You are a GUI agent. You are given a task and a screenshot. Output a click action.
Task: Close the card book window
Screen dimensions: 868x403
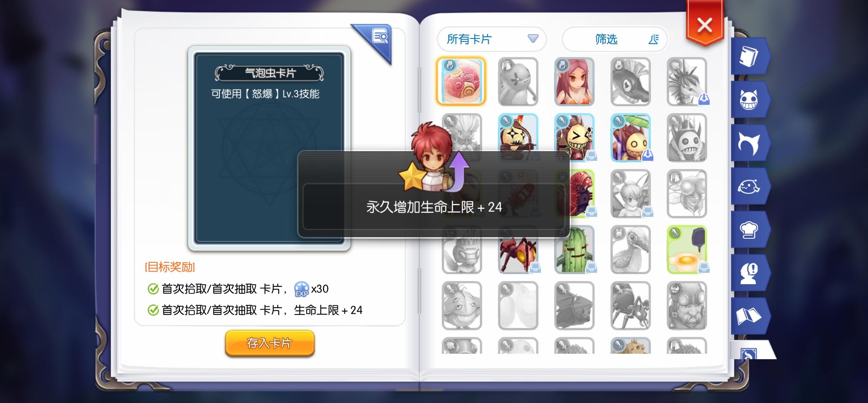point(705,25)
